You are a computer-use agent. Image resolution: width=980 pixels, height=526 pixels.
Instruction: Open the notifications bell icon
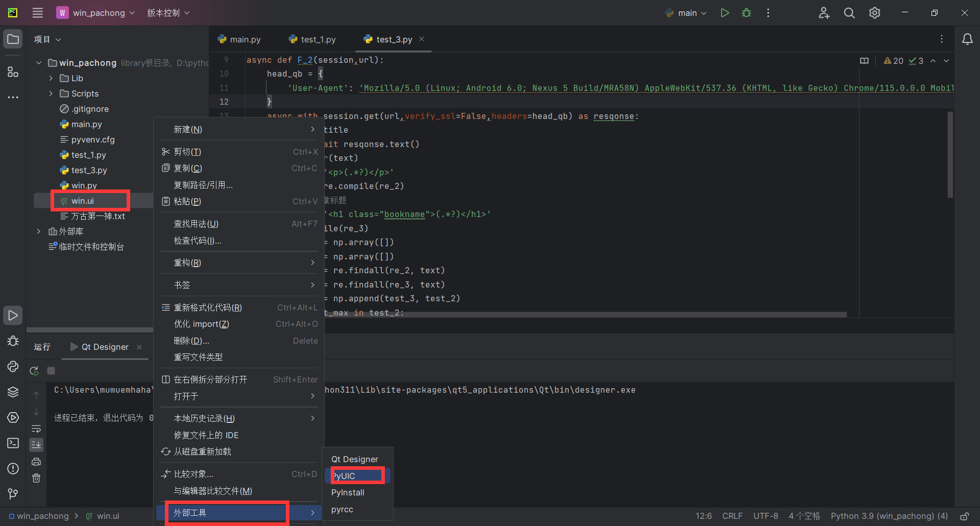click(967, 39)
